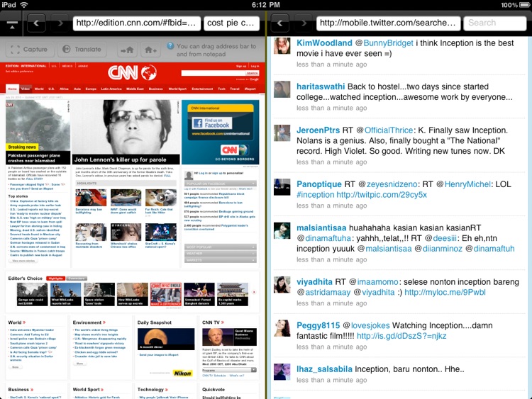This screenshot has width=532, height=399.
Task: Open the iReport navigation tab
Action: [x=250, y=89]
